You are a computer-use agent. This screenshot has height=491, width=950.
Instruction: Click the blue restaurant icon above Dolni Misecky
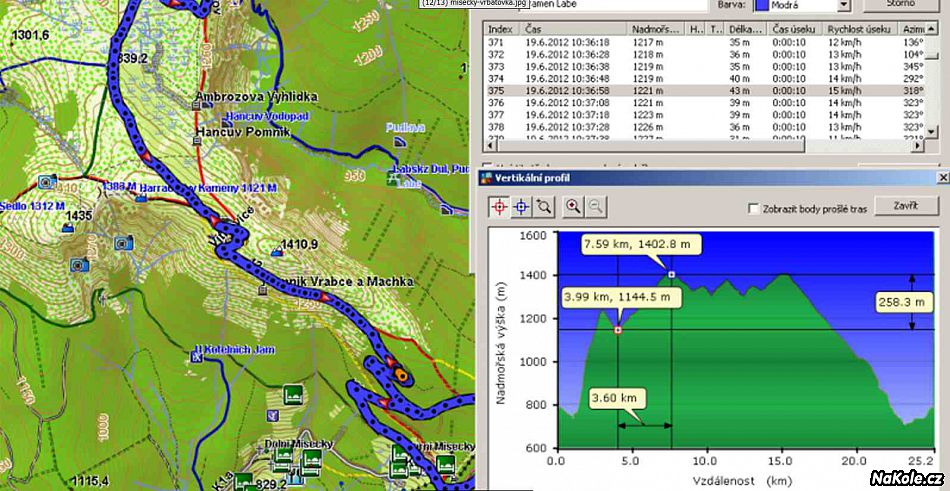273,415
